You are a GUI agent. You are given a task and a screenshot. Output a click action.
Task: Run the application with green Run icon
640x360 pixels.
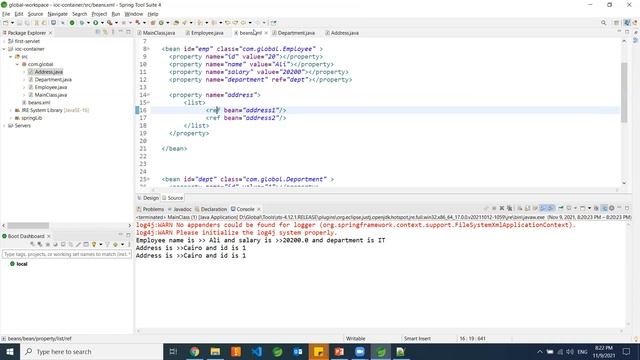96,23
